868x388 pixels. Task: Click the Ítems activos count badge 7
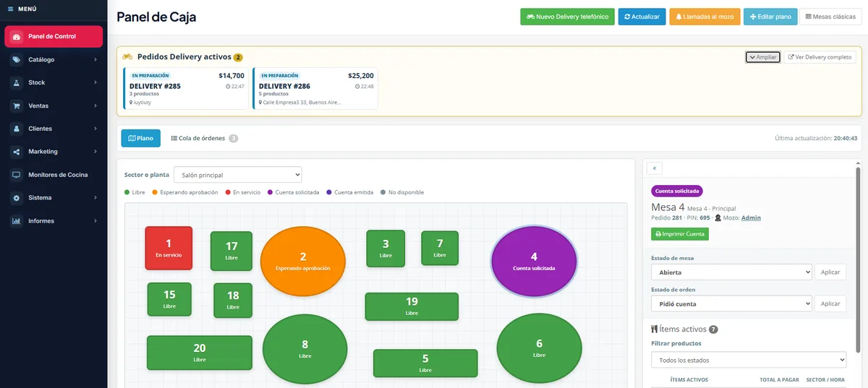[713, 329]
